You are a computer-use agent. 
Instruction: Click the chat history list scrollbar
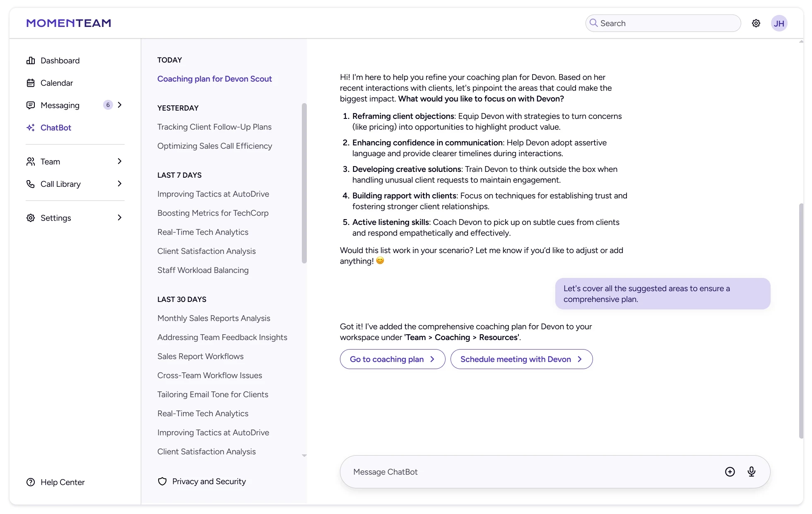[304, 182]
